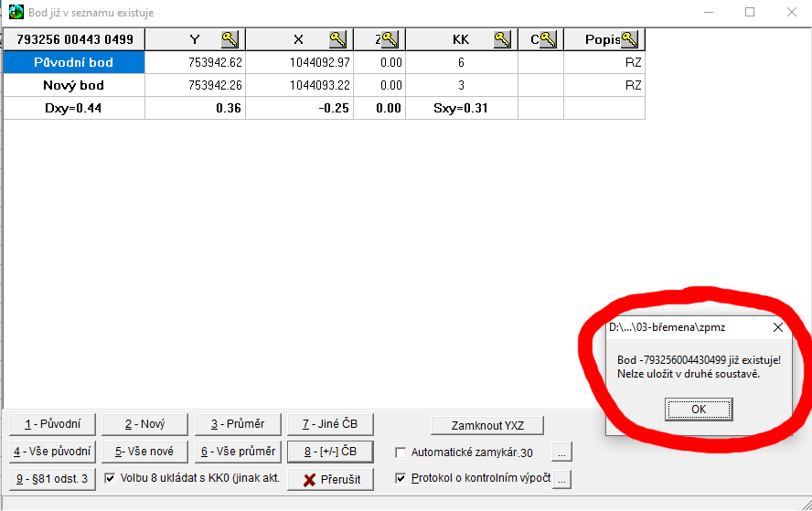The height and width of the screenshot is (511, 812).
Task: Select the 'Původní bod' row header
Action: point(73,62)
